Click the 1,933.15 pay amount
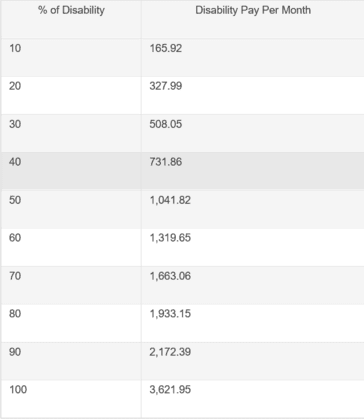 tap(170, 314)
